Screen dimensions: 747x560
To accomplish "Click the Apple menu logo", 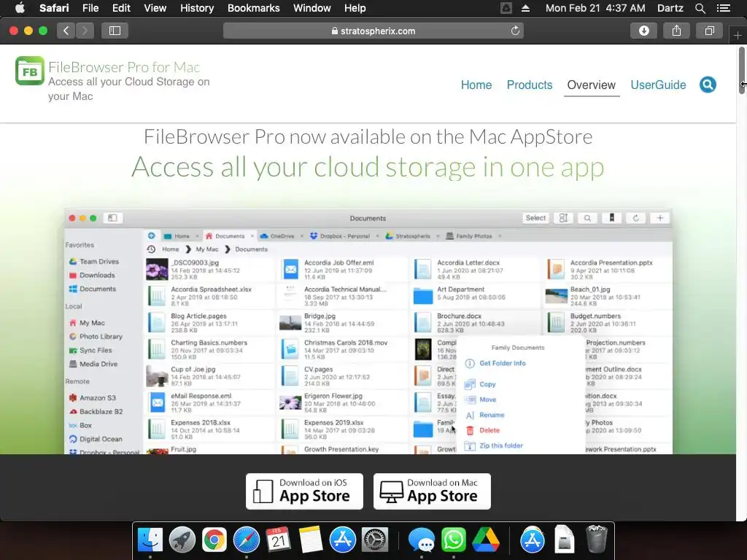I will click(x=20, y=8).
